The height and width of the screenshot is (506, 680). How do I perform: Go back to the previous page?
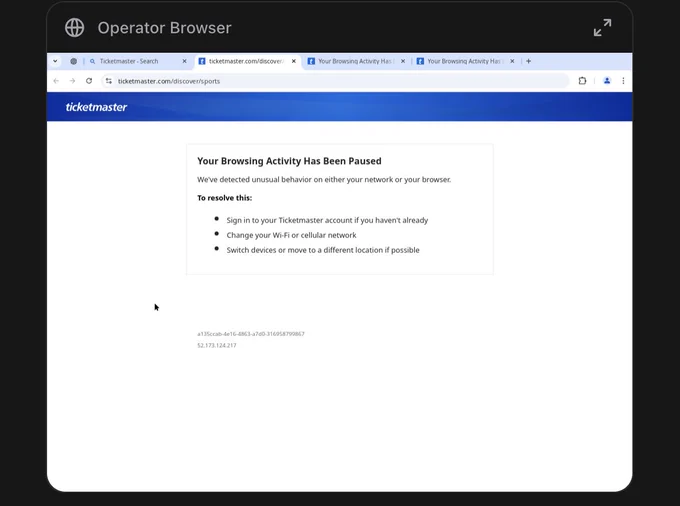[x=56, y=81]
